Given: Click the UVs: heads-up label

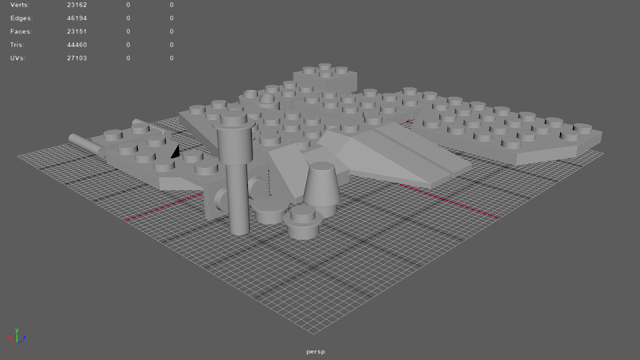Looking at the screenshot, I should (18, 58).
